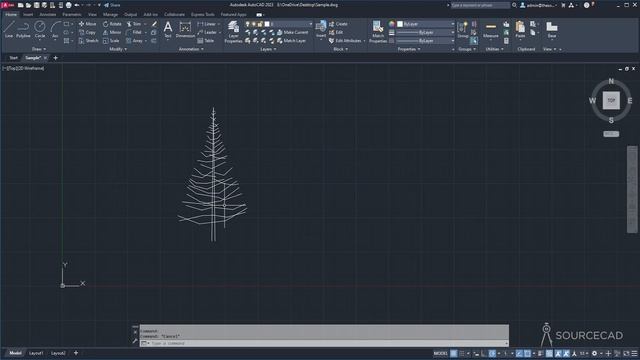This screenshot has width=640, height=360.
Task: Select the Circle tool
Action: tap(40, 30)
